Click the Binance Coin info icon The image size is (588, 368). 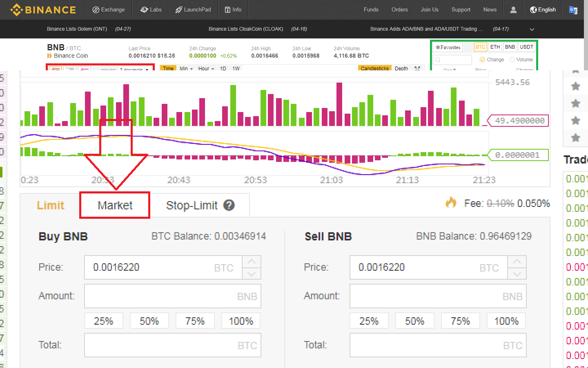[49, 56]
